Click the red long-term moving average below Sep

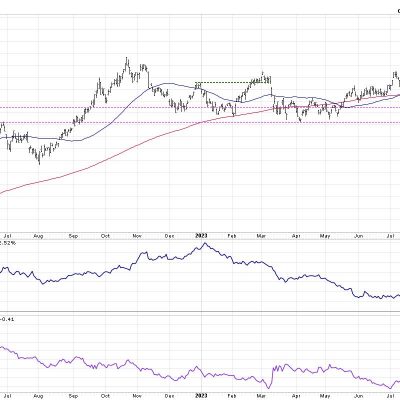point(73,174)
